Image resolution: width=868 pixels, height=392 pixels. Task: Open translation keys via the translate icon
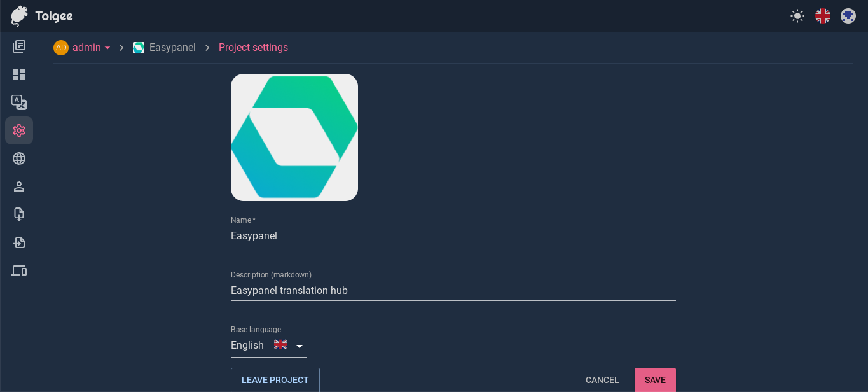tap(19, 102)
